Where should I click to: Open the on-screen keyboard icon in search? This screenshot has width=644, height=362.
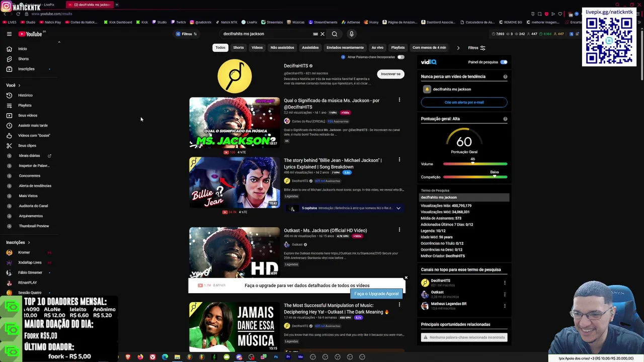click(315, 34)
